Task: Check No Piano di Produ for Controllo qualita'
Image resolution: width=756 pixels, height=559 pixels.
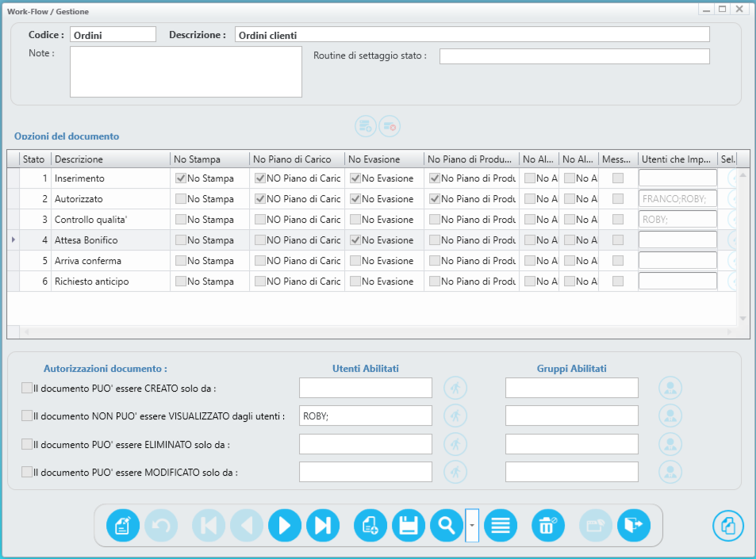Action: coord(435,220)
